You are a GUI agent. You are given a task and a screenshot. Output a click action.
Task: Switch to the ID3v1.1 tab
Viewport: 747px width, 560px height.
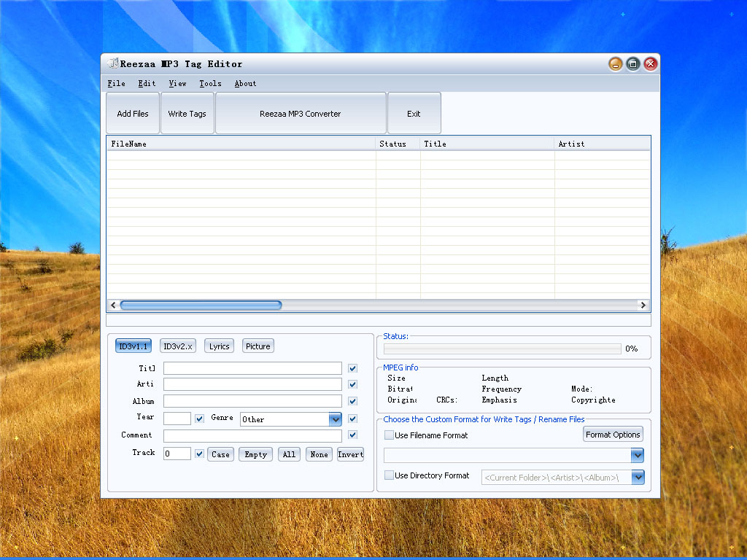pos(133,346)
